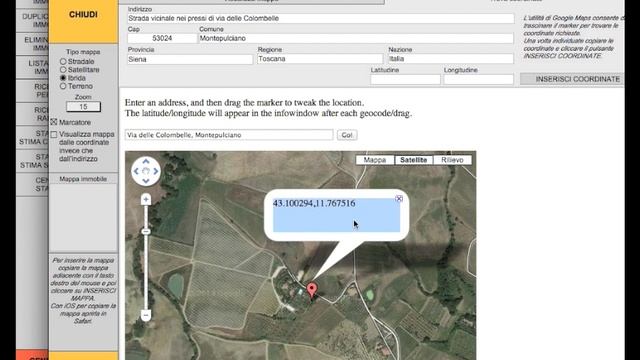Click the Via delle Colombelle search box
The image size is (640, 360).
pyautogui.click(x=229, y=135)
